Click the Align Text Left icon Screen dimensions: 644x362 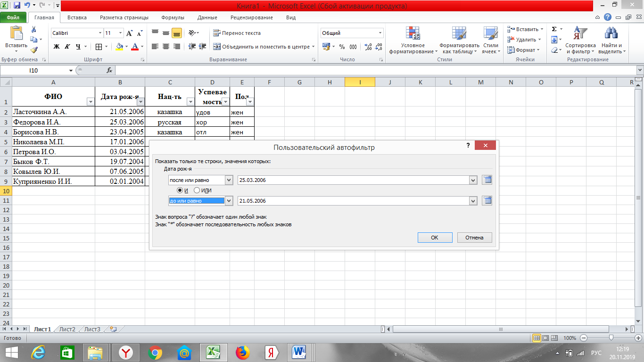click(x=155, y=47)
